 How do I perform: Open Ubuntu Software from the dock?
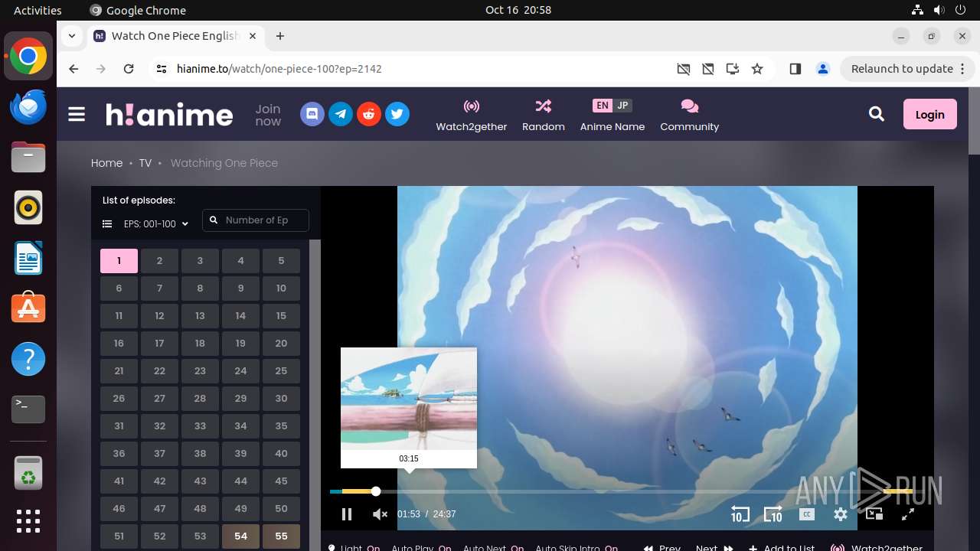tap(28, 308)
